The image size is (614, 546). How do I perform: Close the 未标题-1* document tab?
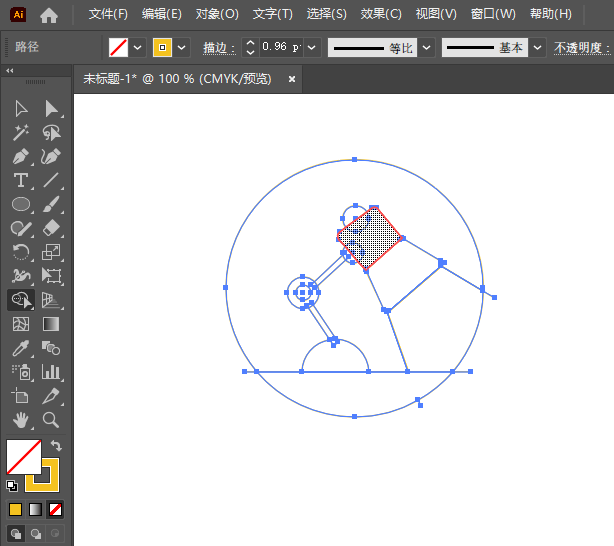pos(292,79)
